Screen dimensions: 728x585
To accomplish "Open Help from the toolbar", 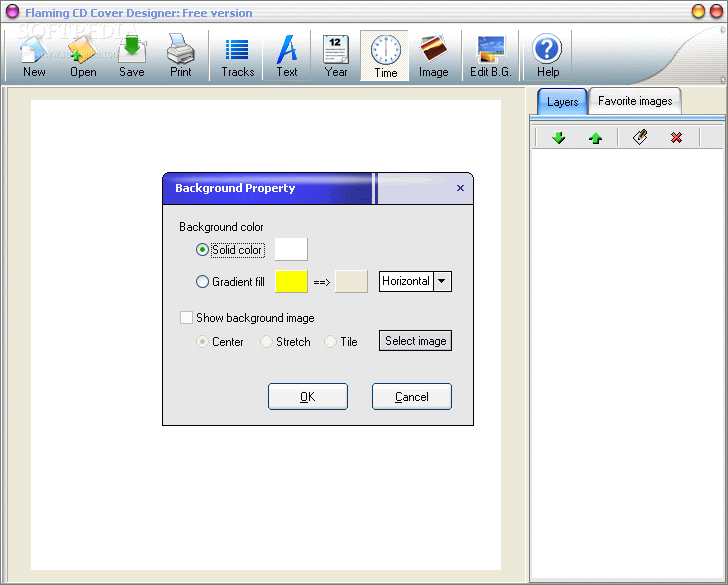I will click(547, 56).
